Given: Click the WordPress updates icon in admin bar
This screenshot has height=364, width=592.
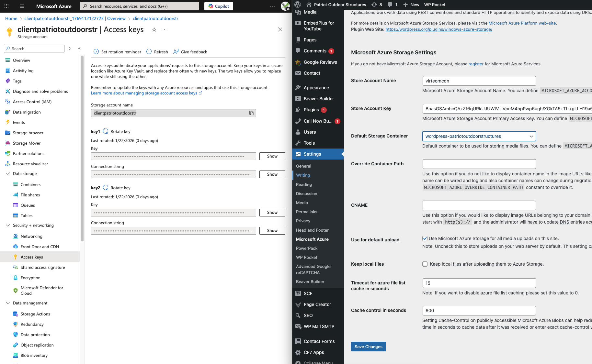Looking at the screenshot, I should 374,5.
